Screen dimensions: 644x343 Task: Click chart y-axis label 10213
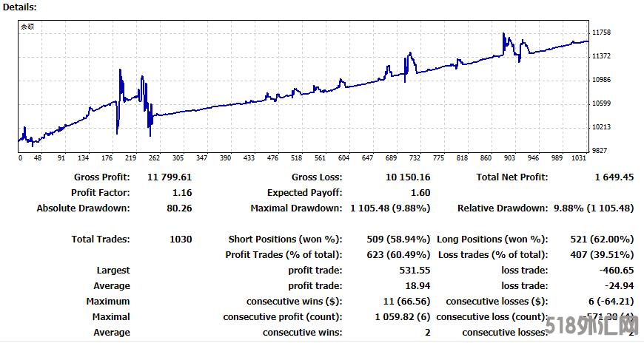coord(601,127)
